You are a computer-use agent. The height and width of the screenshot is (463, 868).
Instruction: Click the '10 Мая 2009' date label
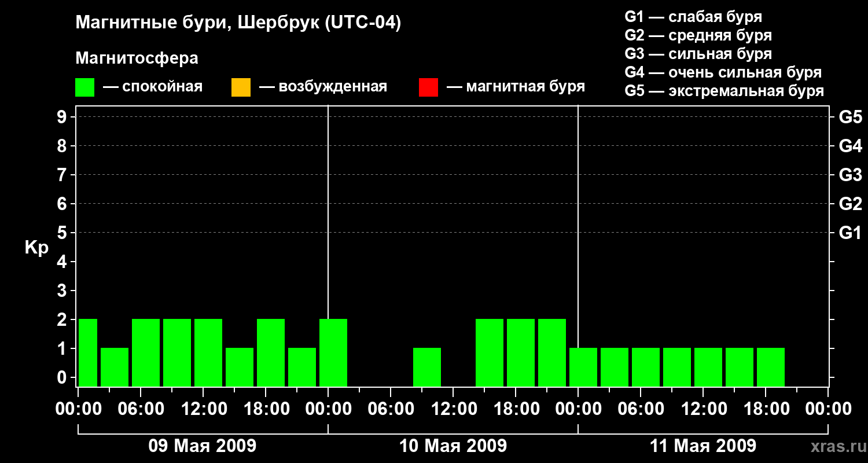coord(453,446)
